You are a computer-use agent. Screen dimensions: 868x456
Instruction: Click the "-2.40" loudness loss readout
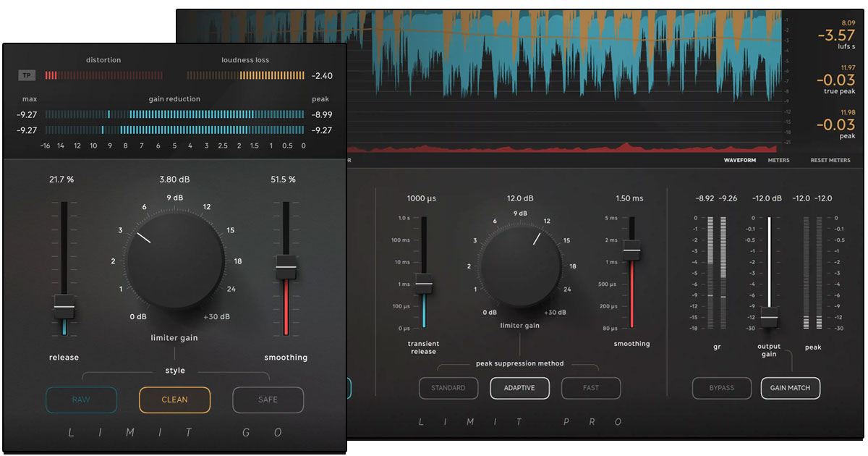(x=323, y=75)
